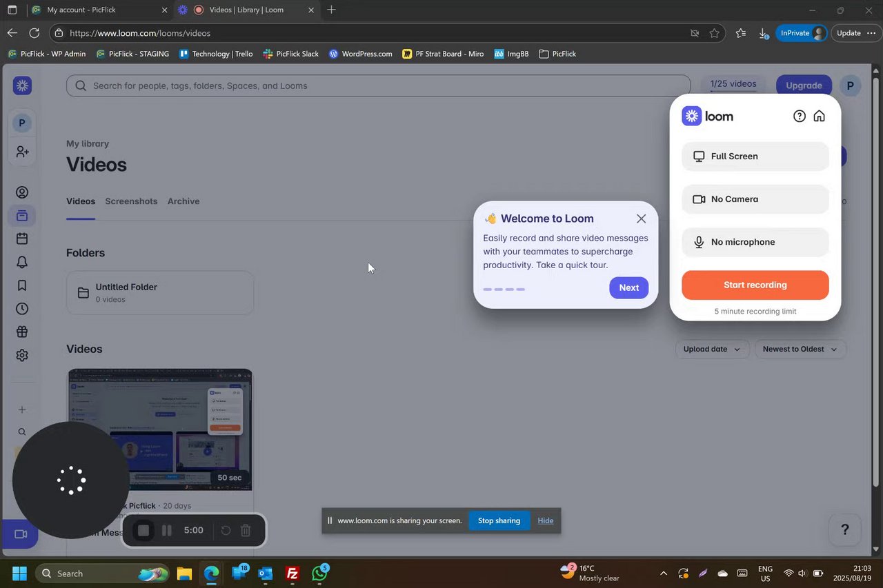Click the Hide link in sharing bar

coord(546,520)
